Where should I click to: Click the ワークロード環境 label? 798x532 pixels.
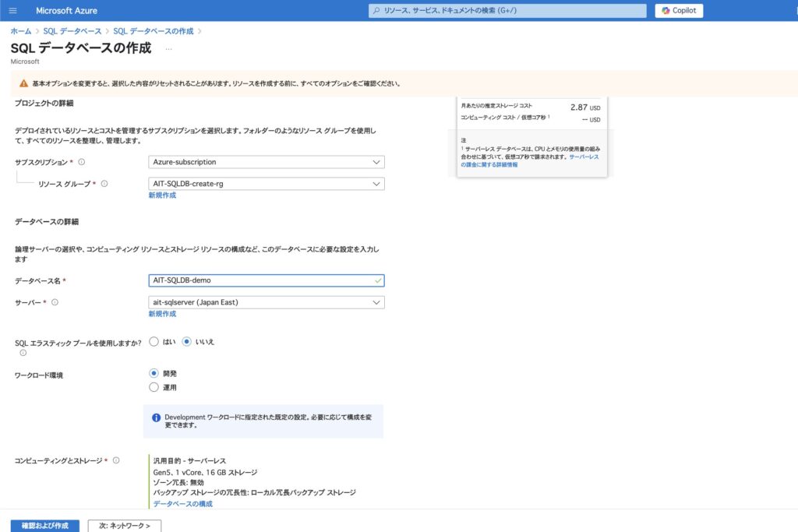coord(39,375)
